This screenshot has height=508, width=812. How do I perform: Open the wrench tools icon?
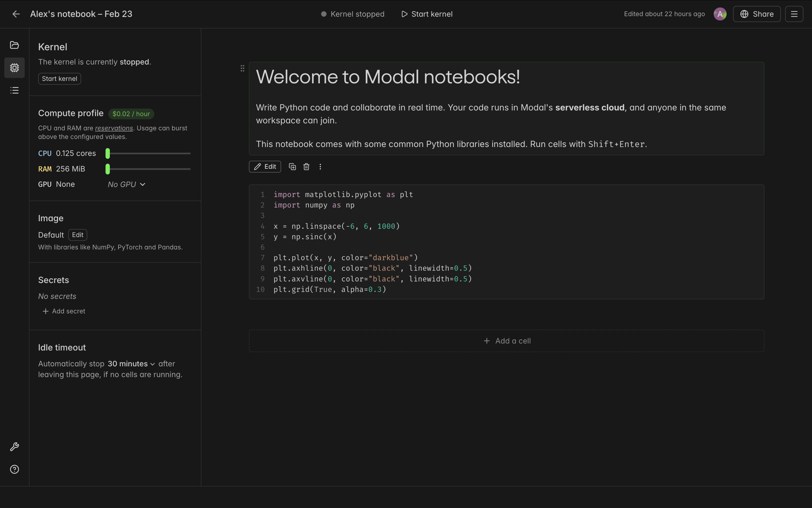point(14,447)
